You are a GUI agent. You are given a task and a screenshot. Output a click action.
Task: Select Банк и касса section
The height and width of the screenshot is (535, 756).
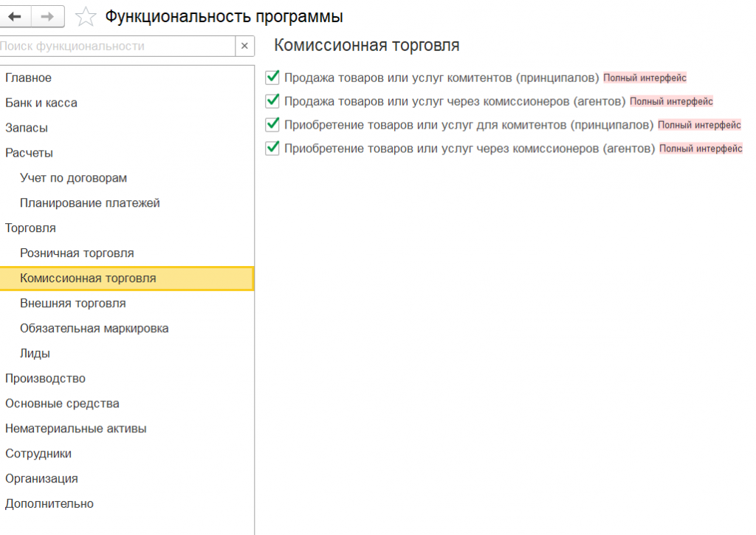[41, 103]
